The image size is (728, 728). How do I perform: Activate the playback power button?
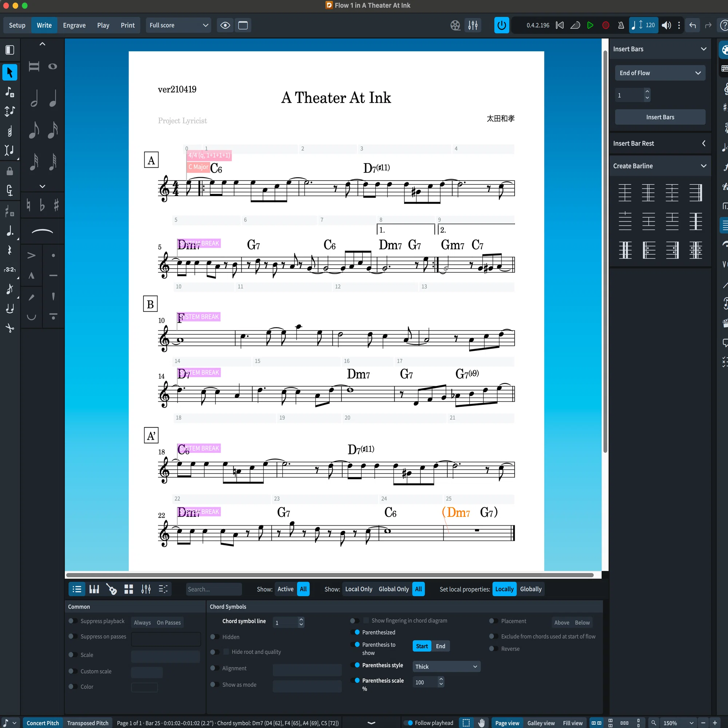502,25
